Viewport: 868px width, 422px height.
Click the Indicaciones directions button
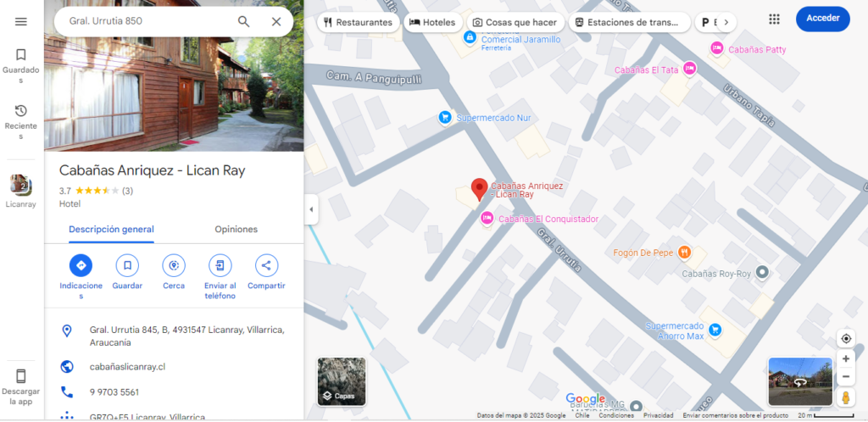point(81,265)
